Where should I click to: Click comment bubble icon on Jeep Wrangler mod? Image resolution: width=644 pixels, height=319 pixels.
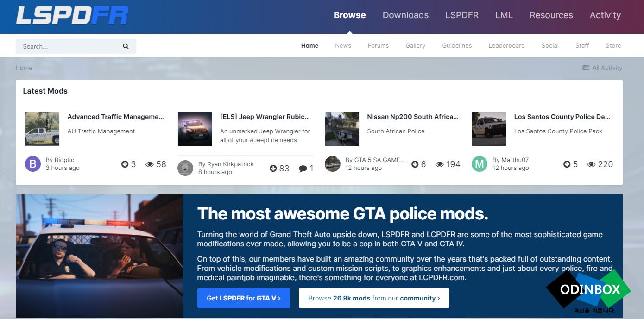point(303,169)
